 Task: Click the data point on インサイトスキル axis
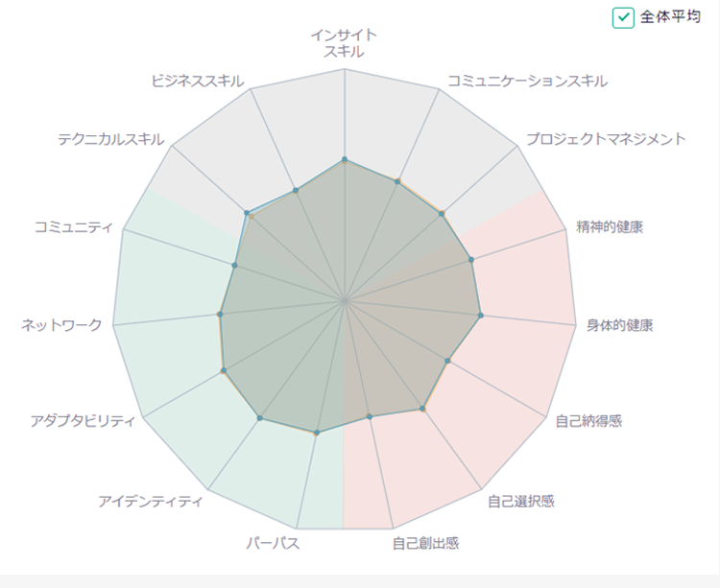point(345,159)
